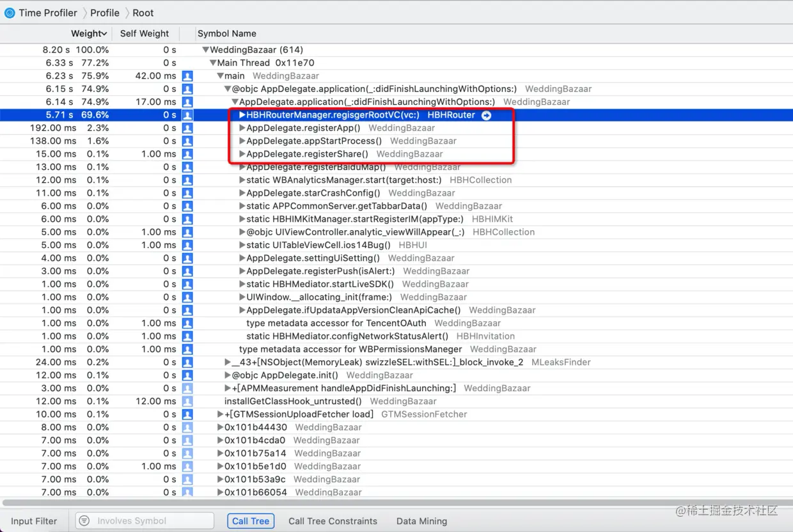Click user-code icon in the main row
Viewport: 793px width, 532px height.
click(x=187, y=76)
